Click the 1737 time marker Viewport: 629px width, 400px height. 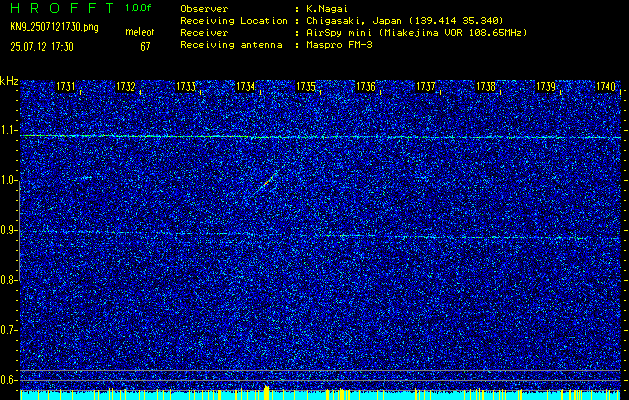pos(426,86)
